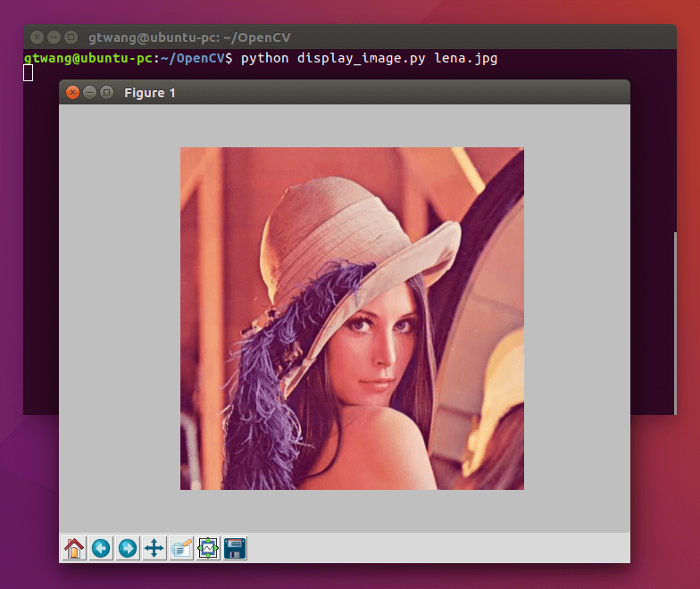The width and height of the screenshot is (700, 589).
Task: Activate the Pan axes tool
Action: click(154, 548)
